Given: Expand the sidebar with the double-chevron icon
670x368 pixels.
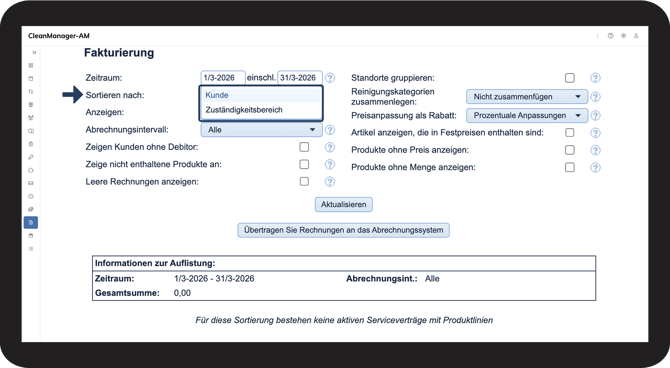Looking at the screenshot, I should (34, 53).
